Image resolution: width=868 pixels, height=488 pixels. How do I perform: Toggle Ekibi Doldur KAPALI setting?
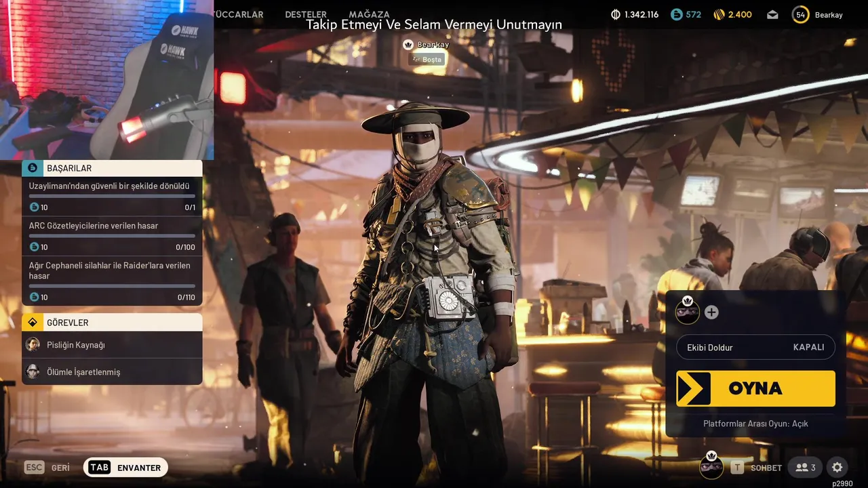tap(755, 347)
